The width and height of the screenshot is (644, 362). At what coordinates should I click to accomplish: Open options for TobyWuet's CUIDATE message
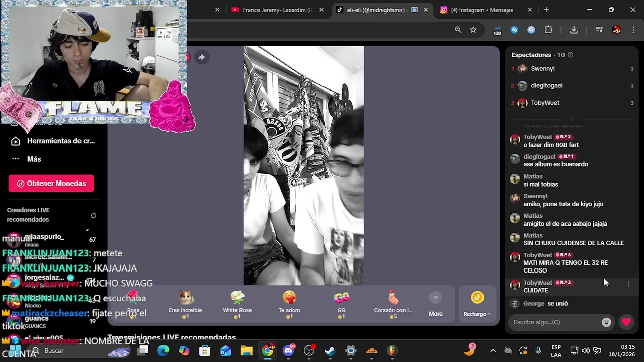tap(629, 284)
